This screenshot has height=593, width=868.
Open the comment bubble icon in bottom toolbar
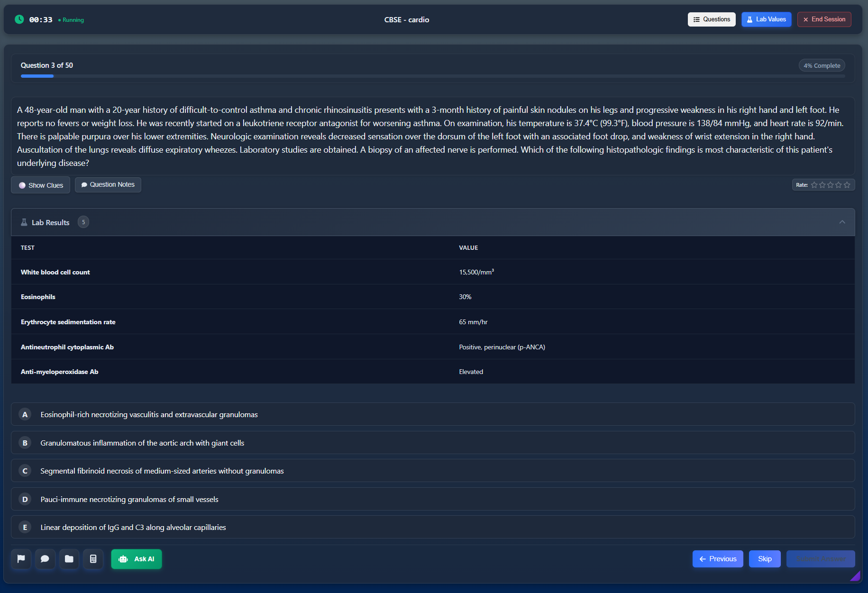point(45,559)
